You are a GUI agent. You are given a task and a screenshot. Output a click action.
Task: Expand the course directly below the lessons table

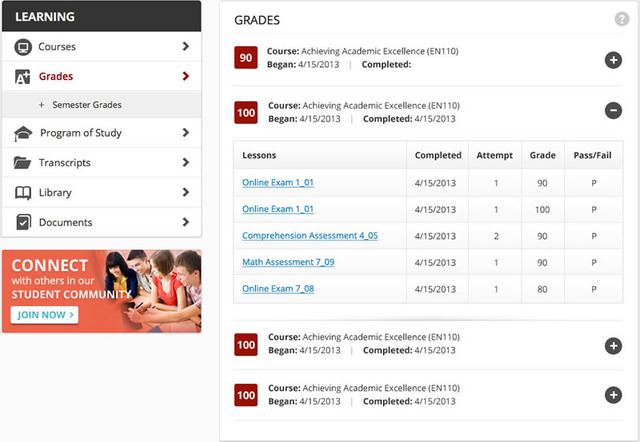[x=613, y=346]
